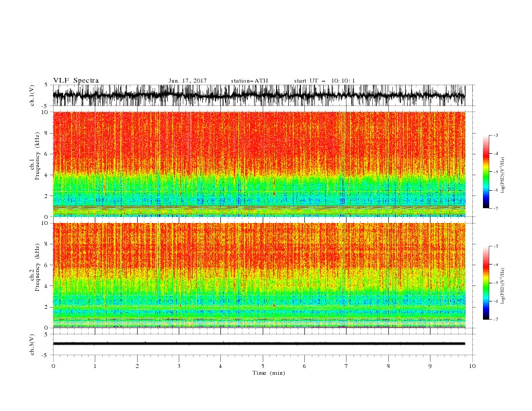Click the "-4" label on ch.2 colorbar

(x=496, y=265)
